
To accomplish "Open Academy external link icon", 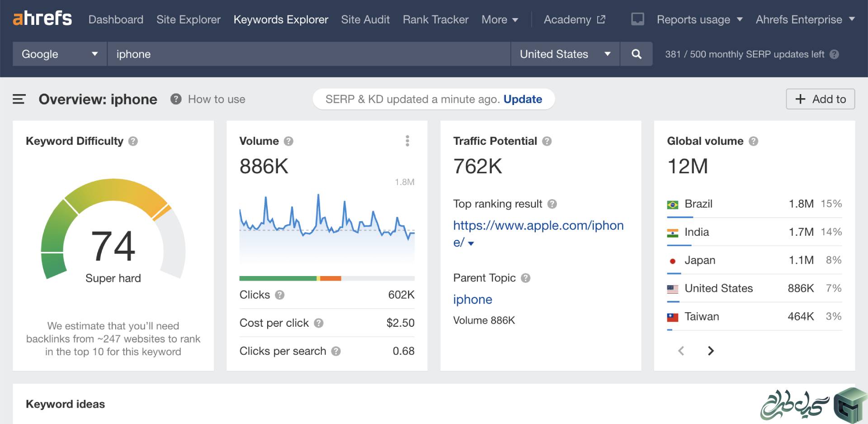I will click(x=601, y=19).
